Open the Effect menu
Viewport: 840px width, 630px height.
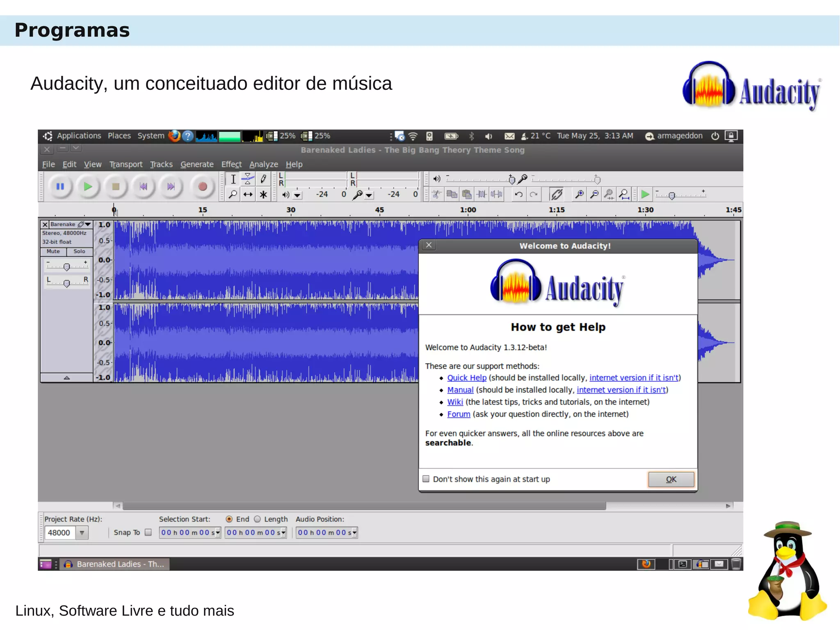(x=231, y=164)
